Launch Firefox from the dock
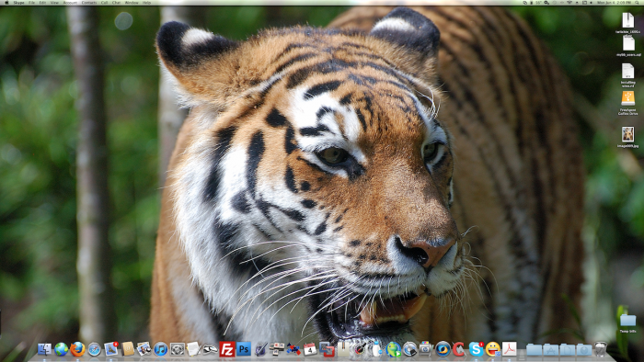Viewport: 644px width, 362px height. click(77, 349)
